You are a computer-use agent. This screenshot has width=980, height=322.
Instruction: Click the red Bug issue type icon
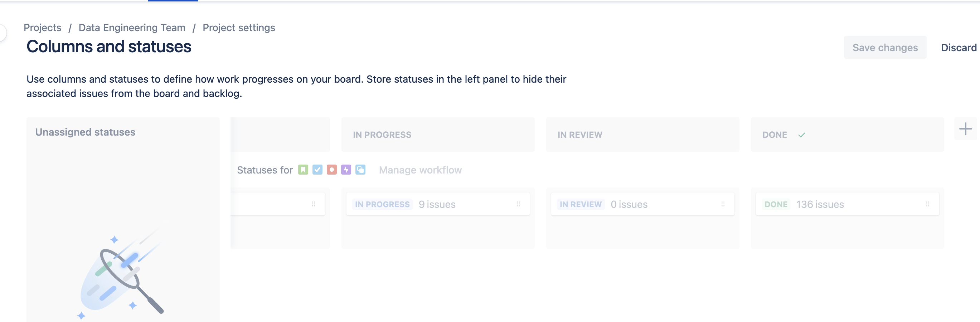(332, 170)
